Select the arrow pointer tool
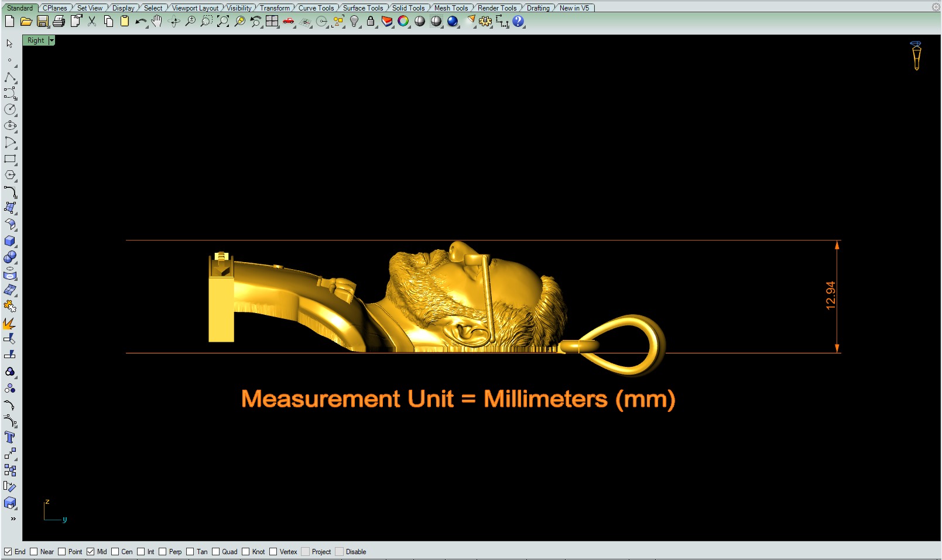942x560 pixels. coord(10,44)
